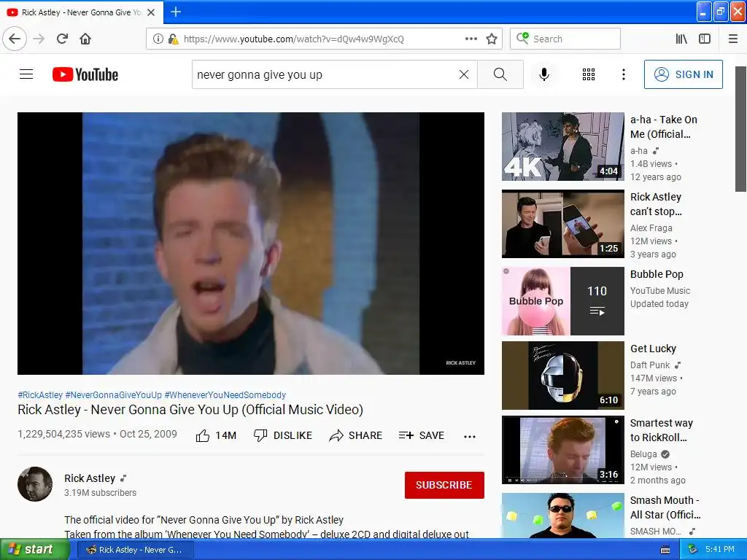
Task: Open the #NeverGonnaGiveYouUp hashtag link
Action: 113,394
